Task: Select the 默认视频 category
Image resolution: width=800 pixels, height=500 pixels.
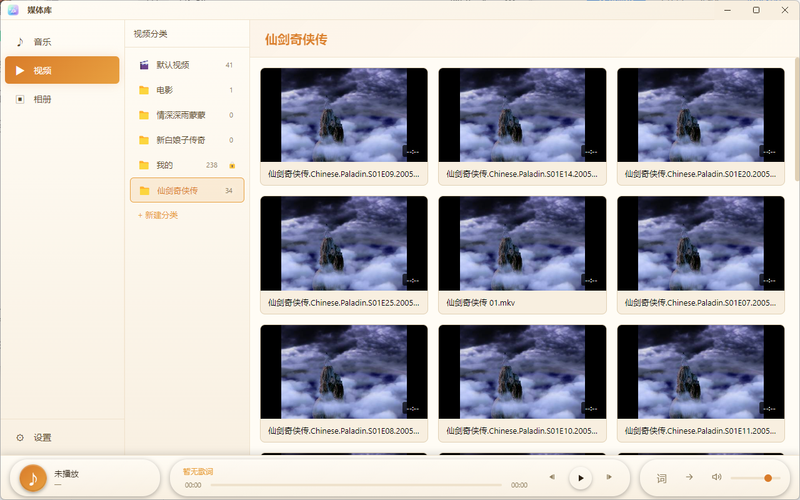Action: 187,65
